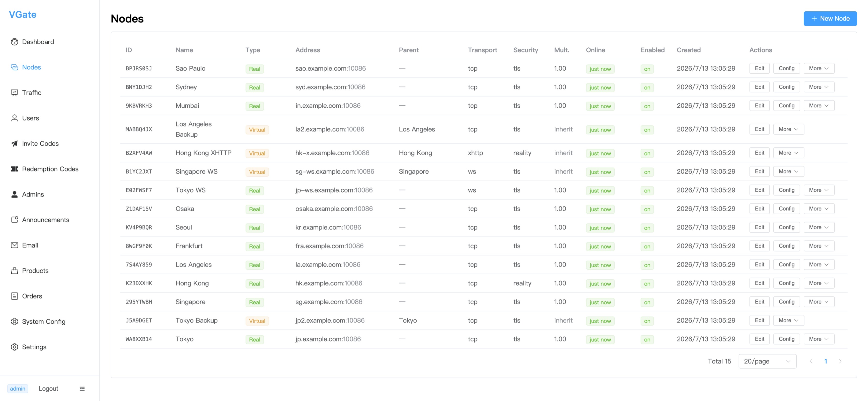
Task: Toggle the Enabled 'on' tag for Tokyo Backup
Action: pyautogui.click(x=647, y=321)
